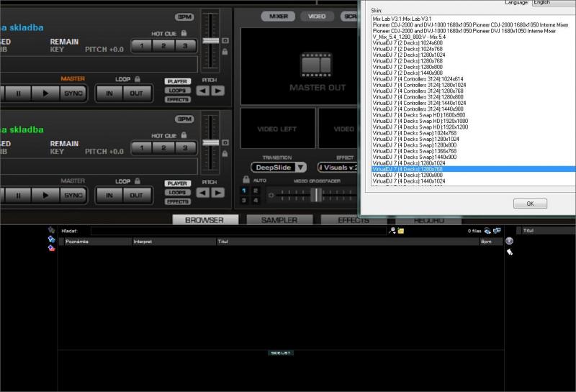The image size is (576, 392).
Task: Trigger hot cue 3 on bottom deck
Action: (185, 148)
